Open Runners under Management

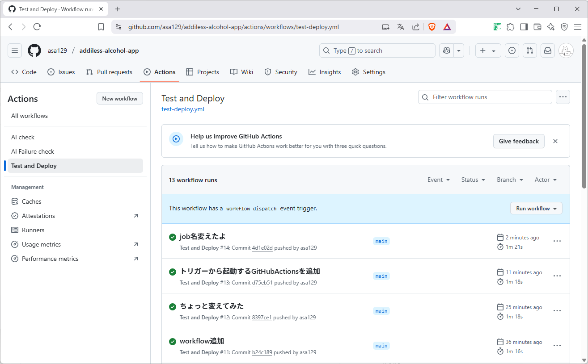coord(75,230)
